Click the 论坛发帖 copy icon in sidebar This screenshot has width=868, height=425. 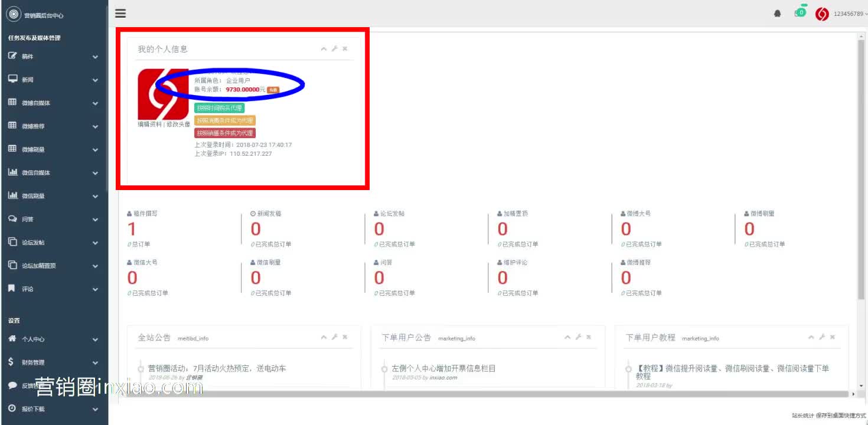tap(12, 242)
